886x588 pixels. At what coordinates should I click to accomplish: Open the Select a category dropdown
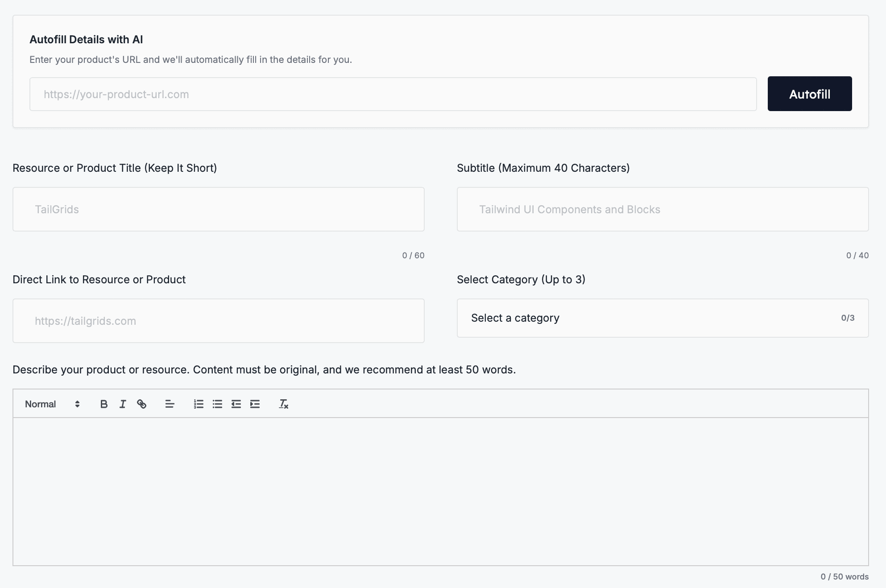[x=662, y=318]
